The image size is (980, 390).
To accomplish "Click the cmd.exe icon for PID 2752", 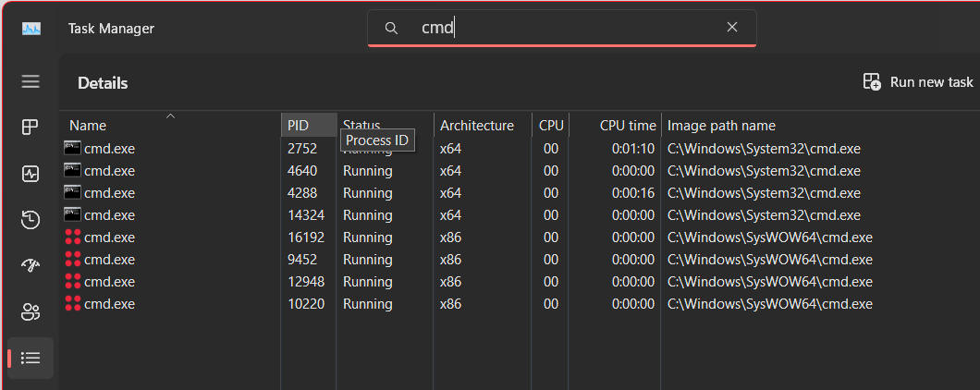I will 72,148.
